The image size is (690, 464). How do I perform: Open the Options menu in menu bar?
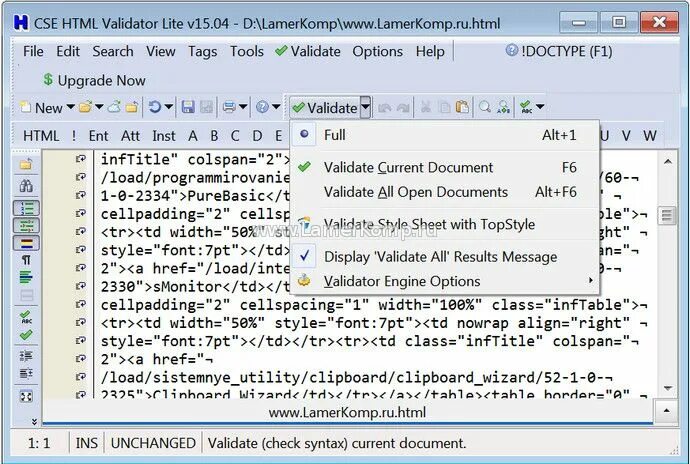pos(378,52)
